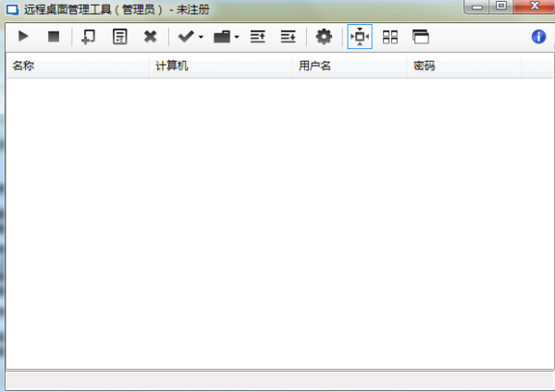Sort by the 密码 column header

tap(463, 66)
